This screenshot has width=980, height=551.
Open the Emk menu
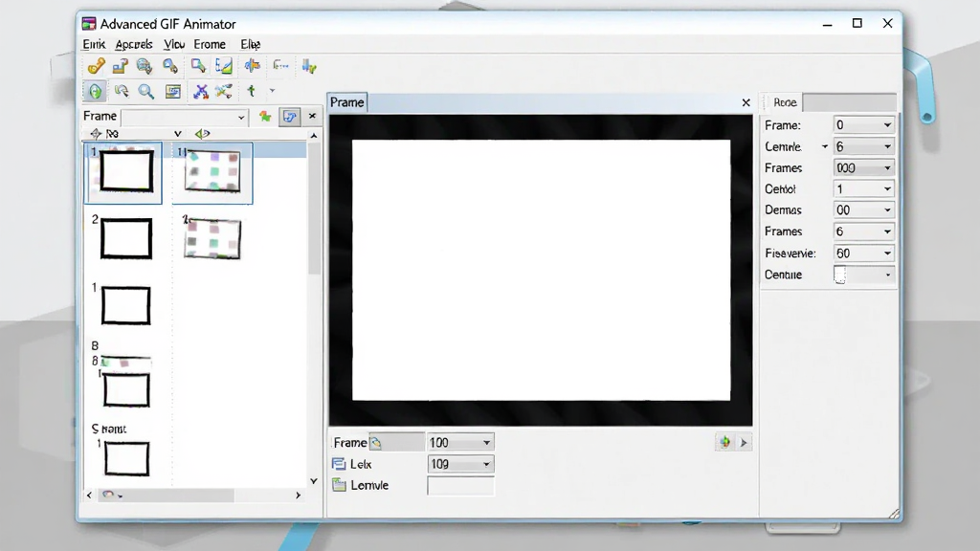pos(94,44)
